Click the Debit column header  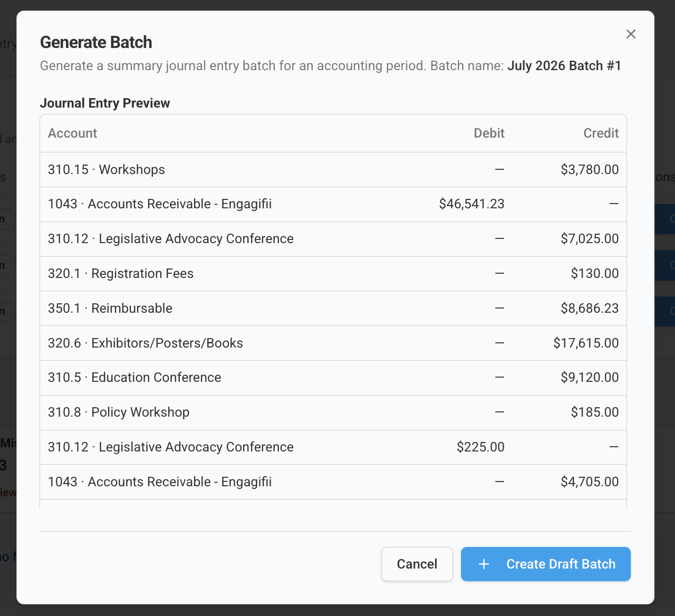489,133
